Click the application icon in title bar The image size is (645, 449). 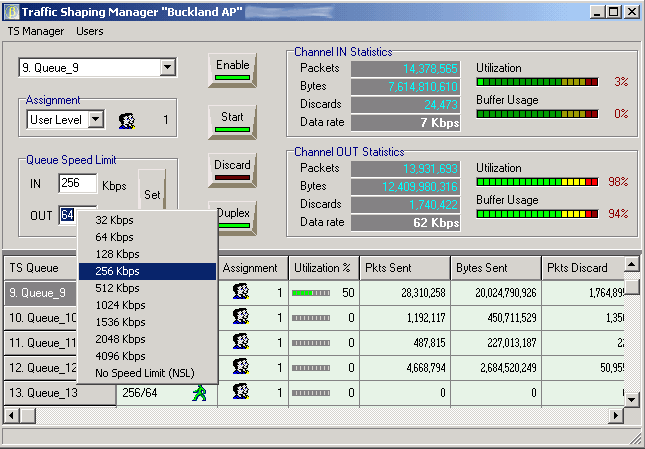[12, 11]
